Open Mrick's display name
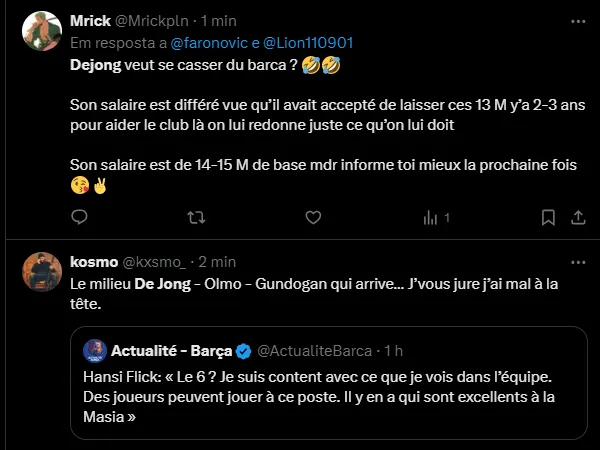 (x=92, y=21)
